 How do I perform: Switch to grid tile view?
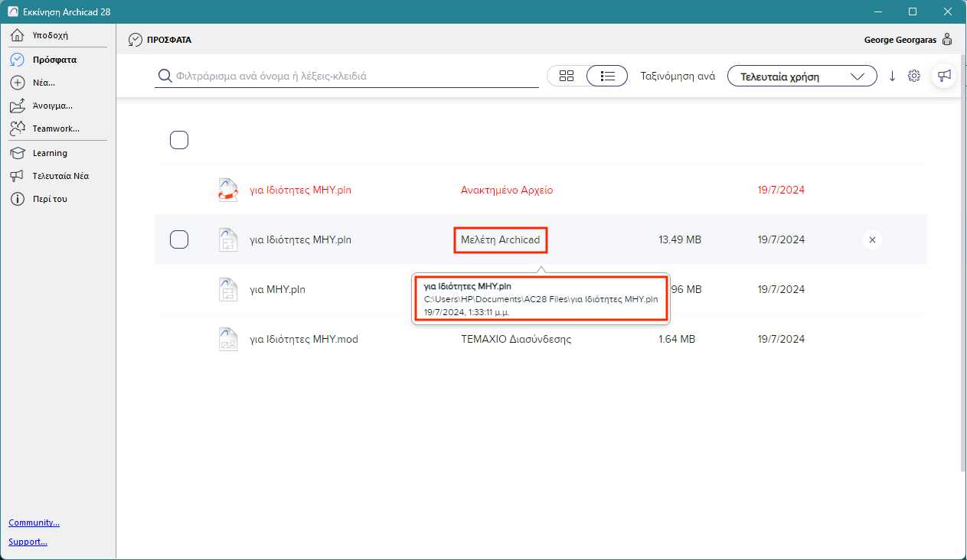[567, 76]
